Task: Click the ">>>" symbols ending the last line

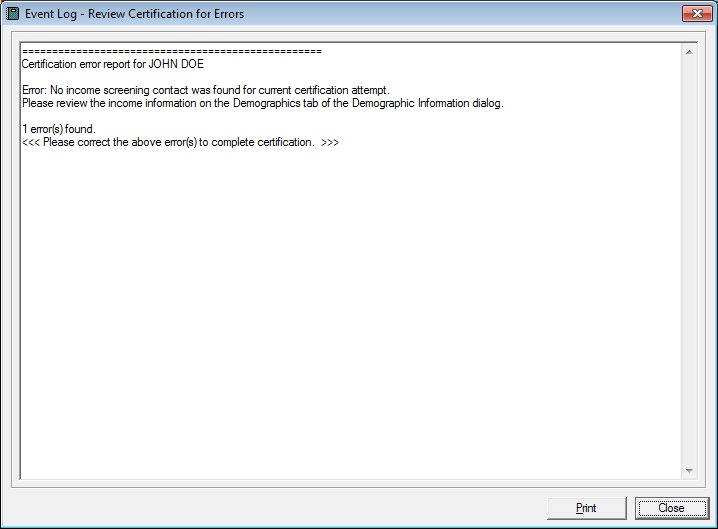Action: [x=330, y=142]
